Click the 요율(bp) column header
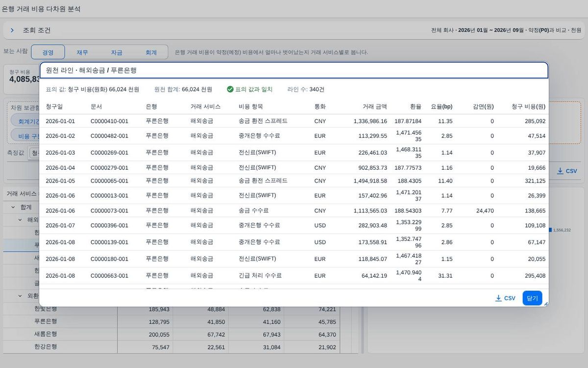 point(441,106)
